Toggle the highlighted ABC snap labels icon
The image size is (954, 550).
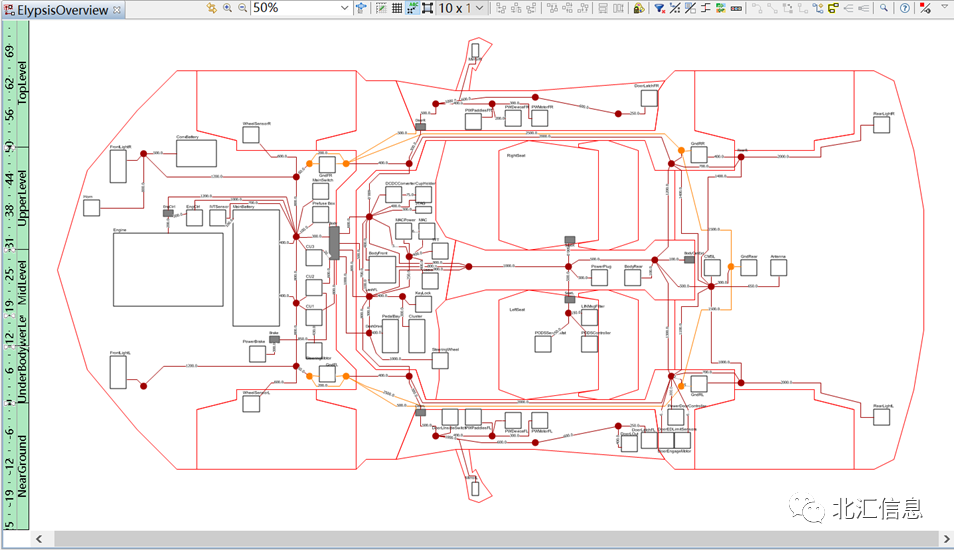point(412,8)
